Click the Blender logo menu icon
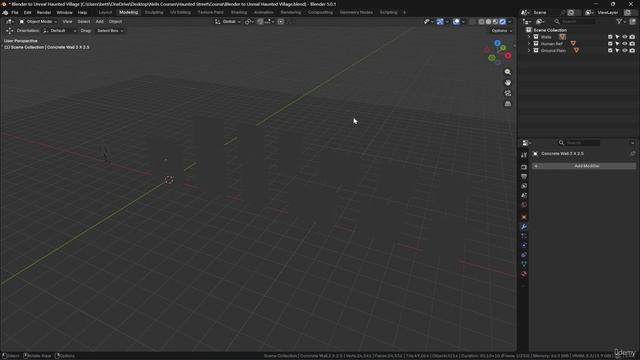The image size is (640, 360). 5,13
